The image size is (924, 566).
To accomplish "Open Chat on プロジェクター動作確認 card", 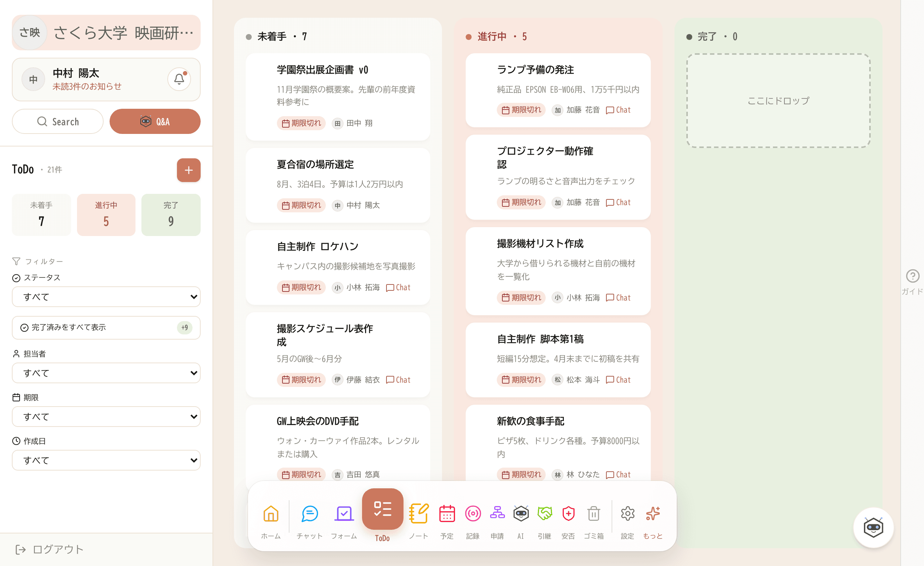I will [x=618, y=202].
